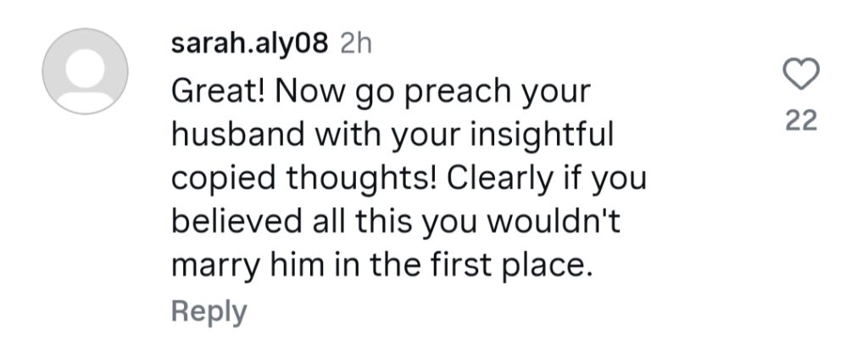The image size is (868, 364).
Task: Click the line 'believed all this you wouldn't'
Action: (397, 221)
